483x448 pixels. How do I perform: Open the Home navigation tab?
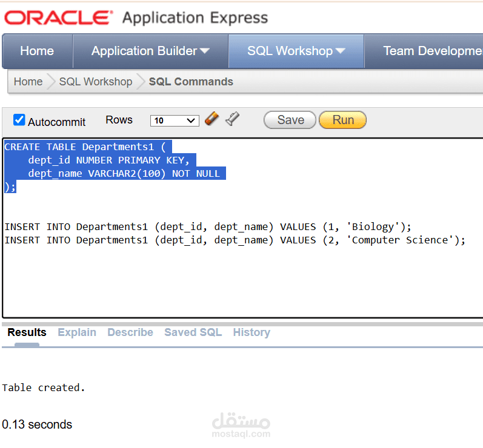pyautogui.click(x=37, y=51)
